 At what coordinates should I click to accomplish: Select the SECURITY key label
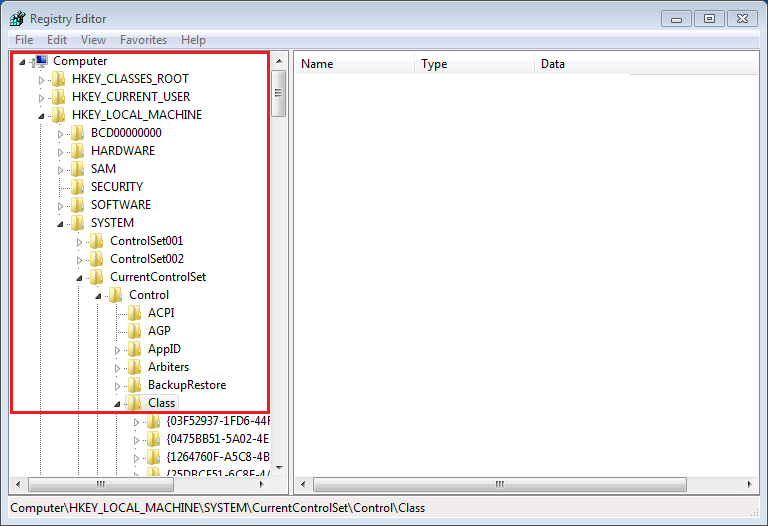pyautogui.click(x=117, y=187)
